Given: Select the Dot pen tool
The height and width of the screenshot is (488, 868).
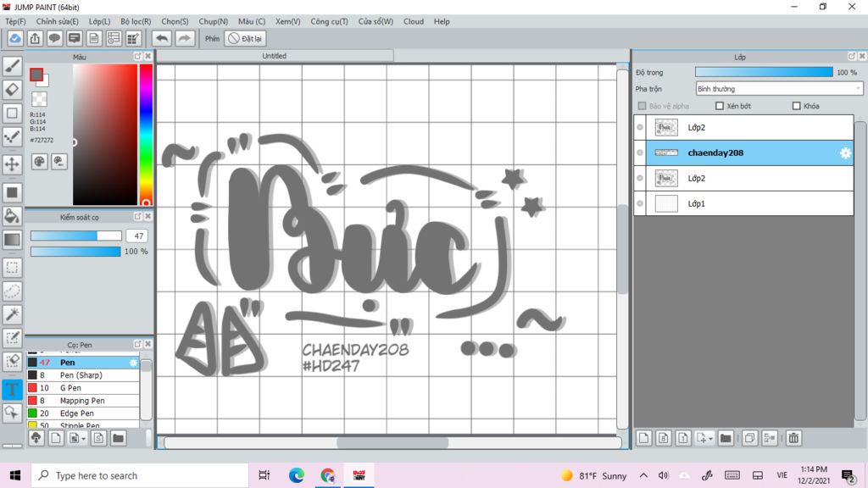Looking at the screenshot, I should tap(12, 137).
